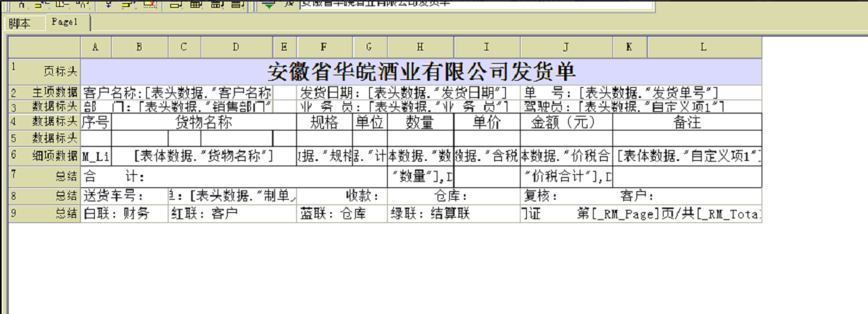868x314 pixels.
Task: Select the M_Li cell in row 6
Action: pos(96,156)
